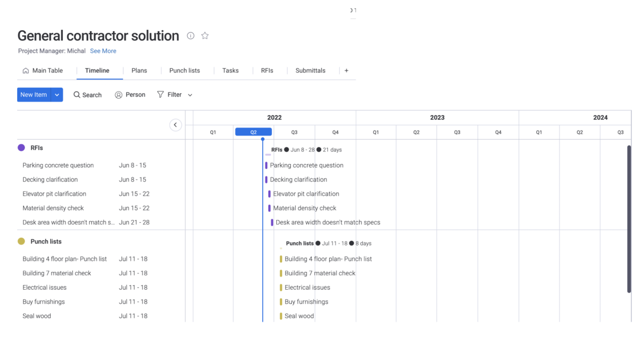
Task: Expand the Filter dropdown chevron
Action: [x=190, y=95]
